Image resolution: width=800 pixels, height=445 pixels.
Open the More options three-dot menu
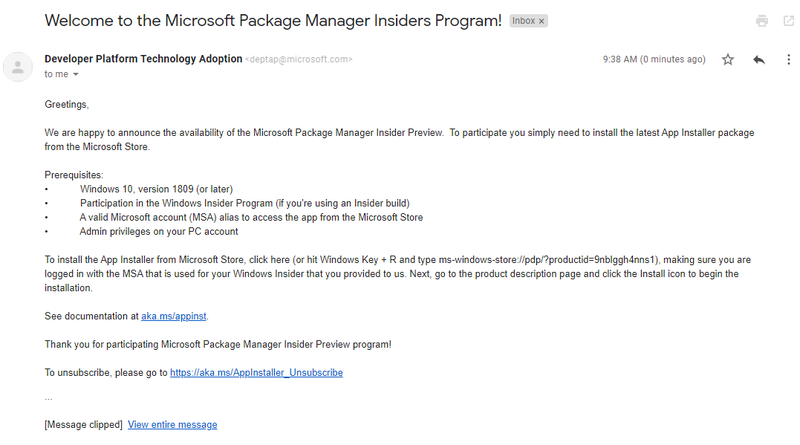click(788, 60)
